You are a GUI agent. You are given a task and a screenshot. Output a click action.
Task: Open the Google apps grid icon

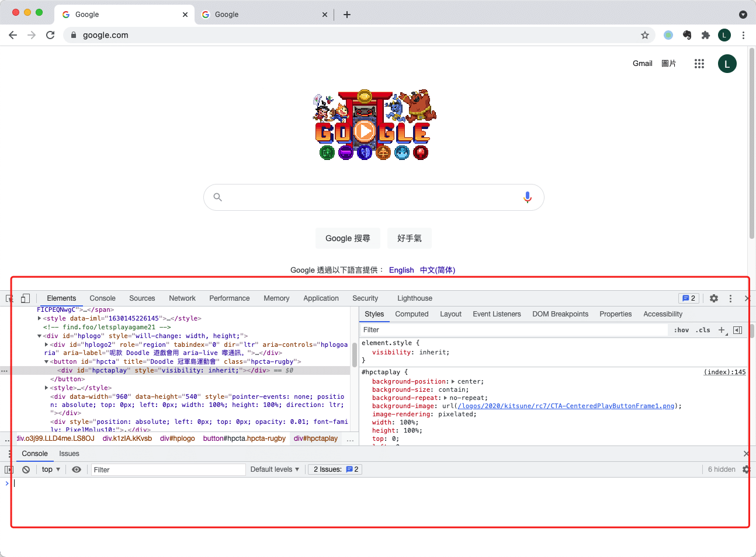(699, 64)
